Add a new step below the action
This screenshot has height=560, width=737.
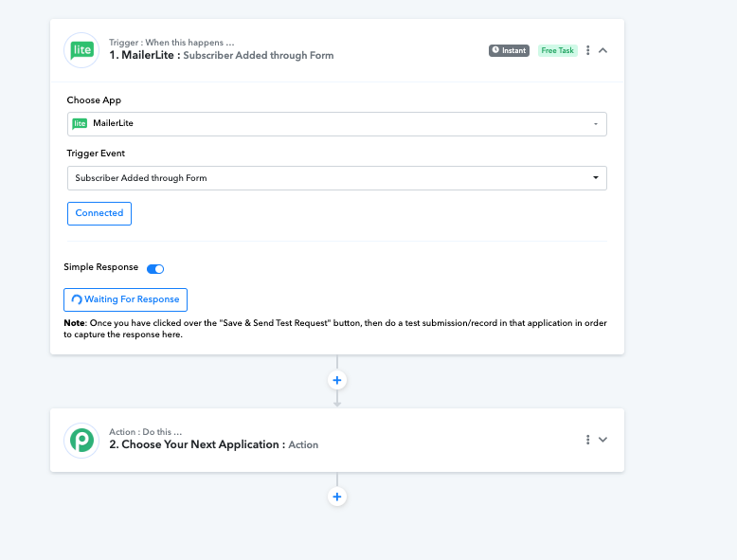click(x=337, y=497)
